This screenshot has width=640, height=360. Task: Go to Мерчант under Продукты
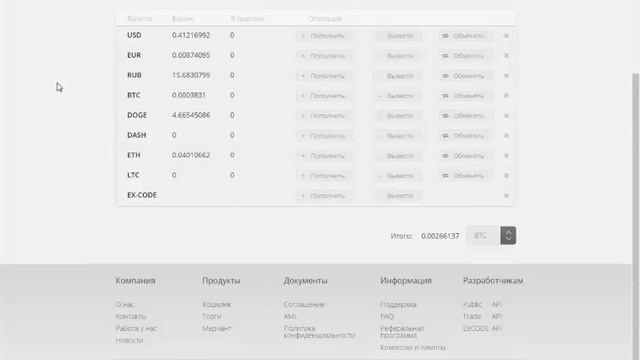(x=217, y=329)
